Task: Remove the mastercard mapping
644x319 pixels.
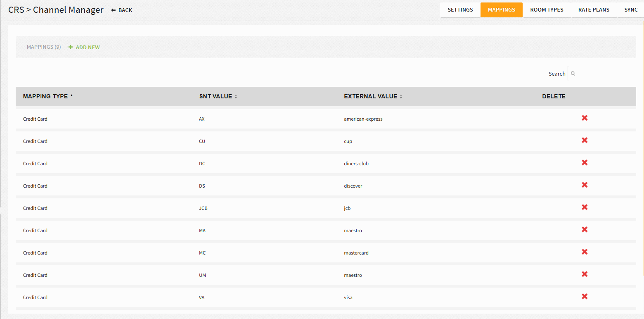Action: click(585, 252)
